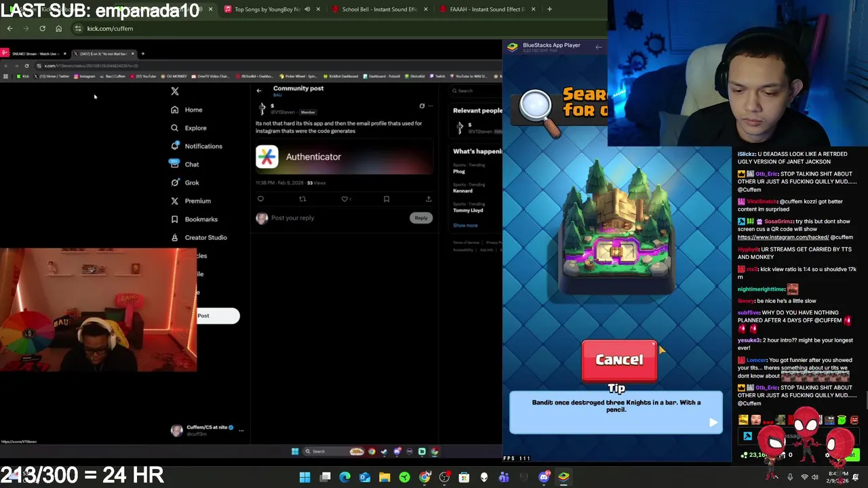Open X Home in the sidebar
868x488 pixels.
coord(186,110)
